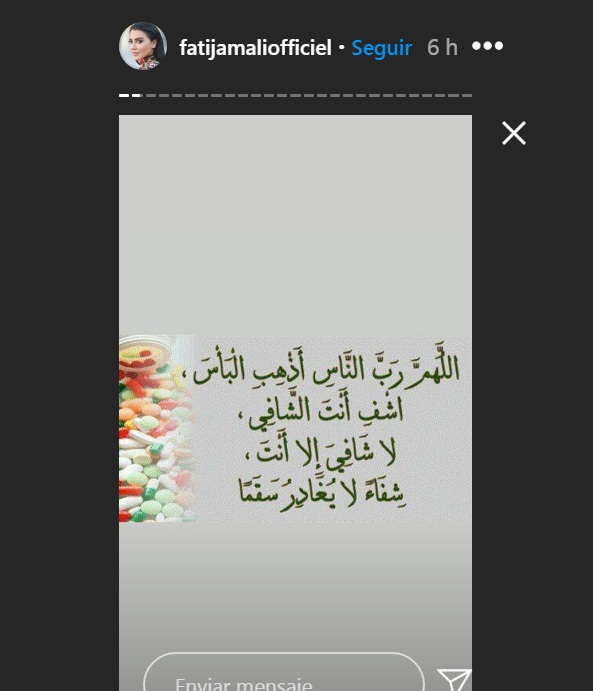Select the third story progress segment
593x691 pixels.
[x=151, y=95]
